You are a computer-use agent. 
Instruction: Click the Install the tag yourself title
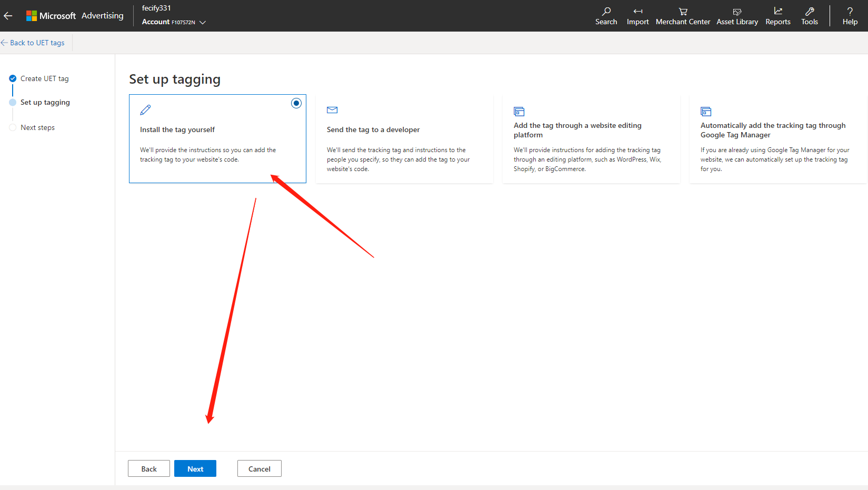click(x=177, y=129)
